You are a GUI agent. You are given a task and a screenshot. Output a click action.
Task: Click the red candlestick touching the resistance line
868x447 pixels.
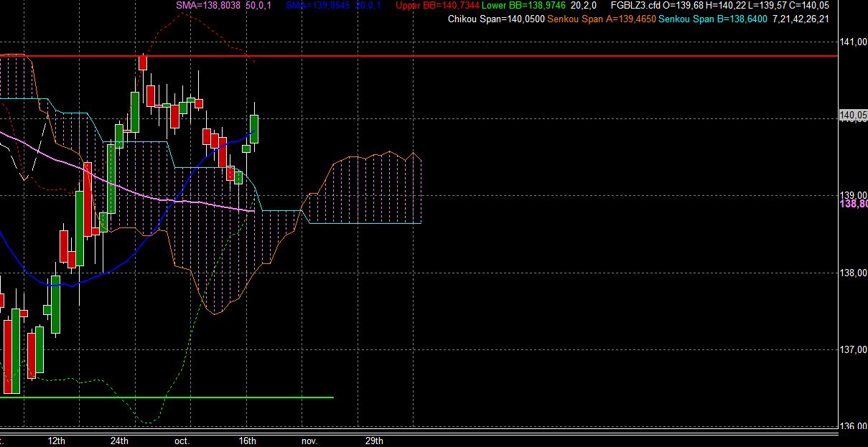click(143, 62)
